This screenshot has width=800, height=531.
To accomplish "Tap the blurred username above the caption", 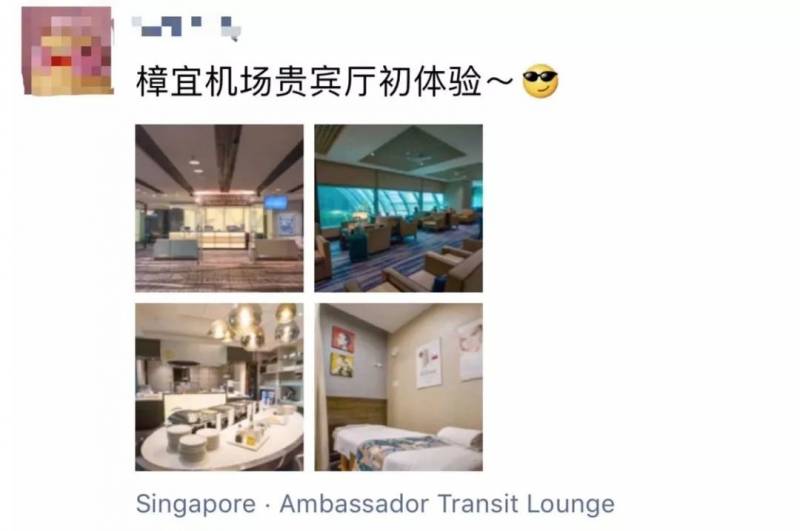I will pos(186,28).
